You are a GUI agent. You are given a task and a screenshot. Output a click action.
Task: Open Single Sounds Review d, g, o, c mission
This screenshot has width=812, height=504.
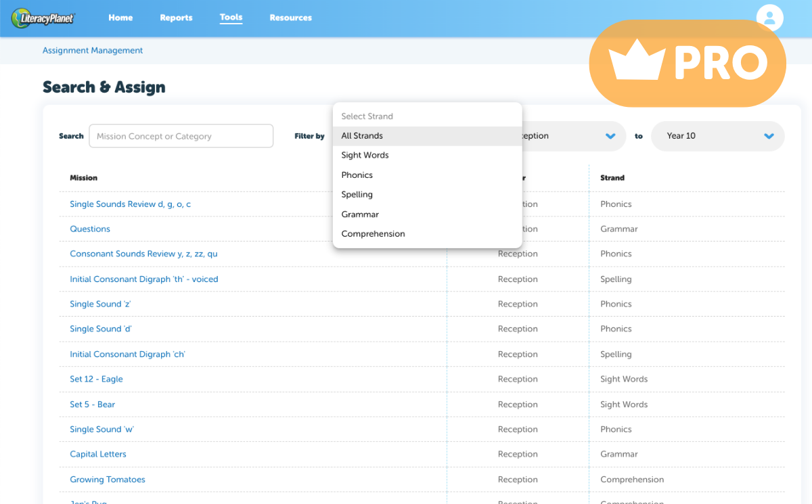point(130,204)
